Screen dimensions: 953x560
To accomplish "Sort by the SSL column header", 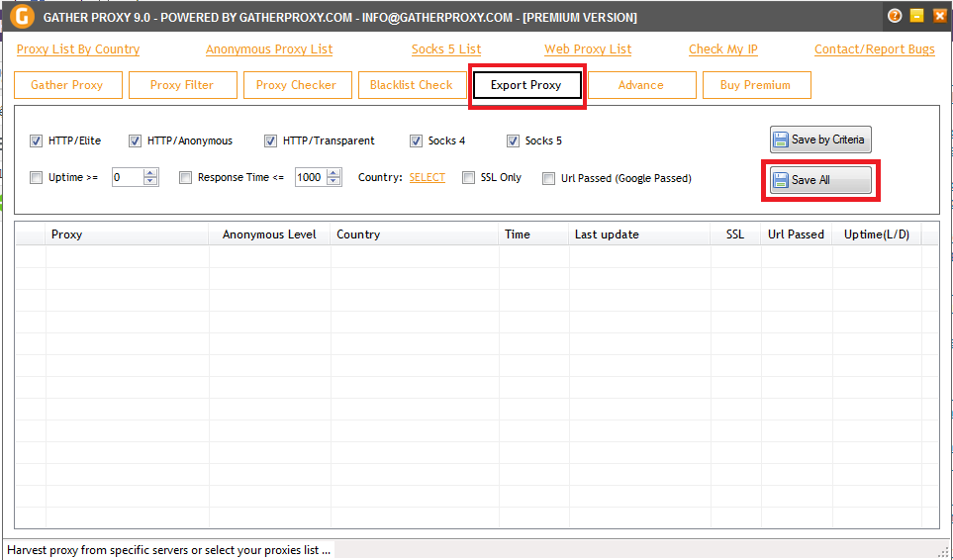I will [735, 234].
